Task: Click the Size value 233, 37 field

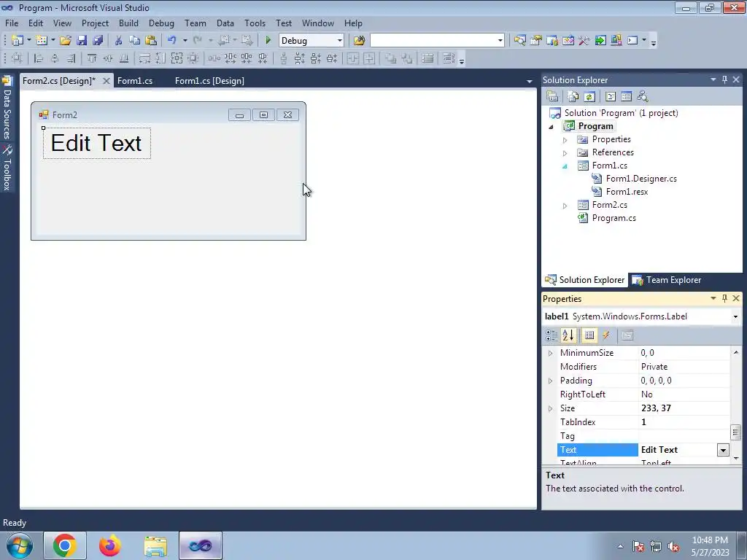Action: click(684, 408)
